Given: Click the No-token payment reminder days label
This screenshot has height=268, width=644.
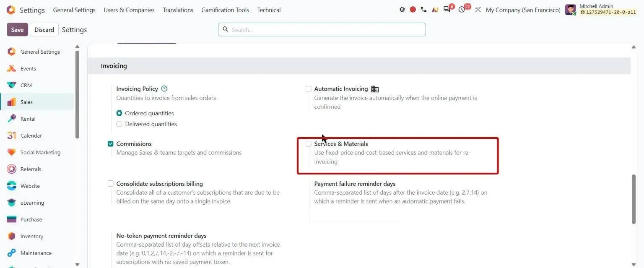Looking at the screenshot, I should click(161, 236).
